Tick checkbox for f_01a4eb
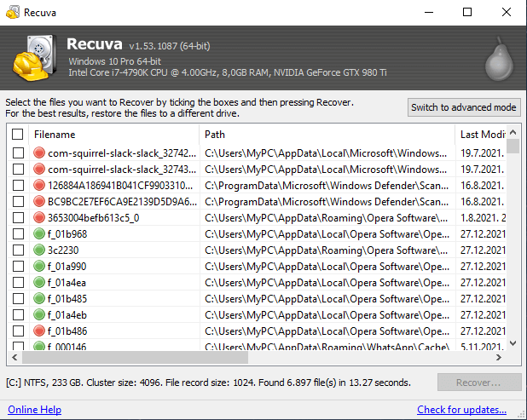Viewport: 527px width, 420px height. (18, 315)
